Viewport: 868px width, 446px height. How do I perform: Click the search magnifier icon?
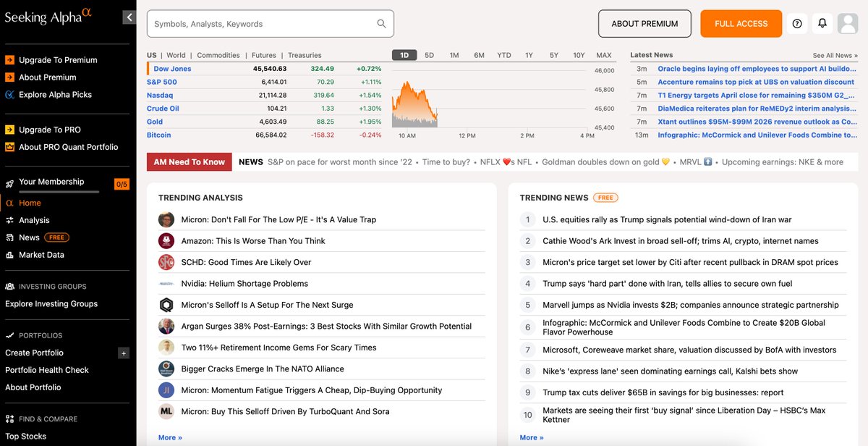click(x=381, y=24)
